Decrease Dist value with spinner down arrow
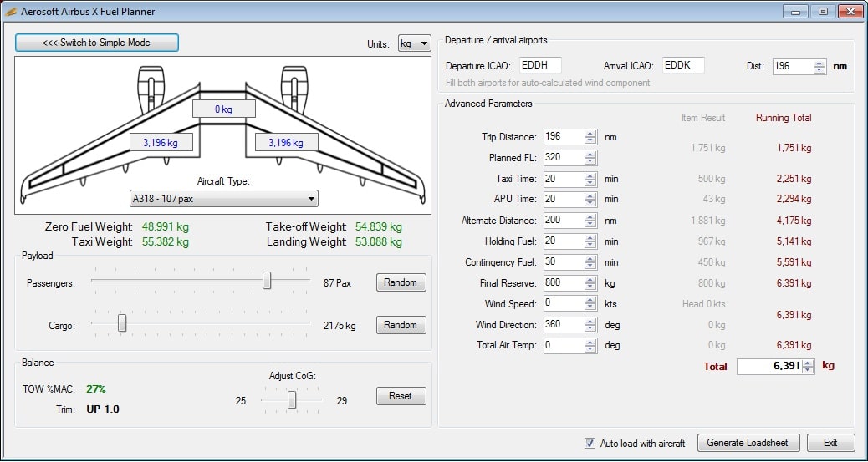Image resolution: width=868 pixels, height=462 pixels. pyautogui.click(x=819, y=70)
